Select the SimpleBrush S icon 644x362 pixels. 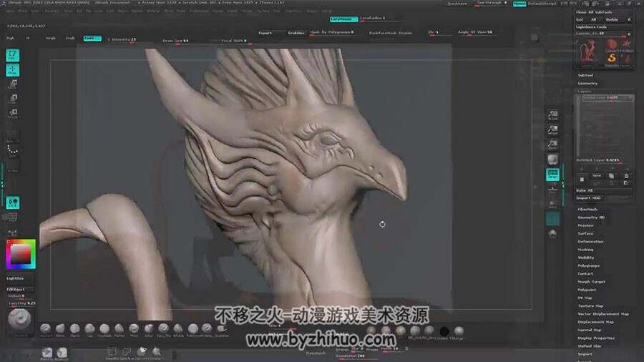pyautogui.click(x=612, y=58)
